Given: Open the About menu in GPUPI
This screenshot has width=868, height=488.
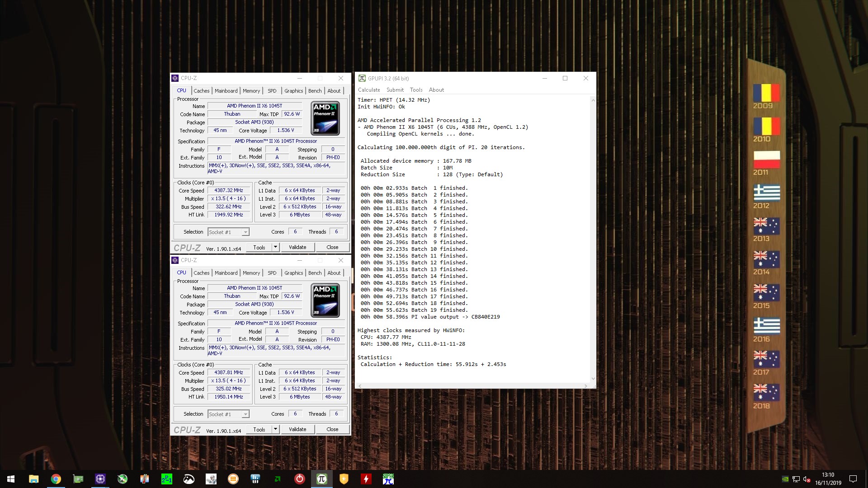Looking at the screenshot, I should coord(436,90).
